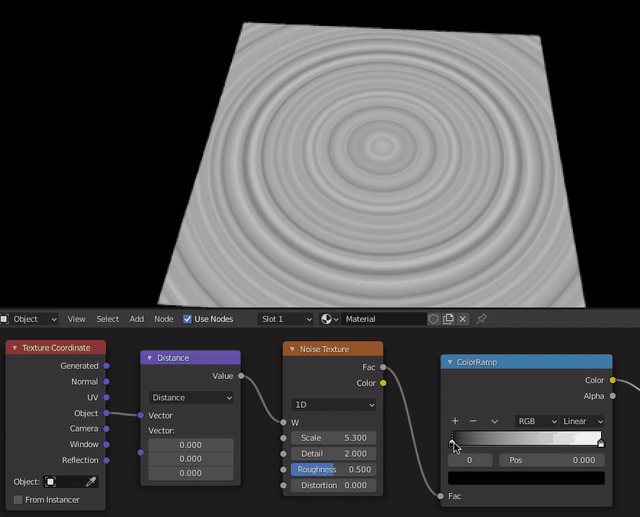Open the RGB color mode dropdown
This screenshot has height=517, width=640.
[537, 422]
